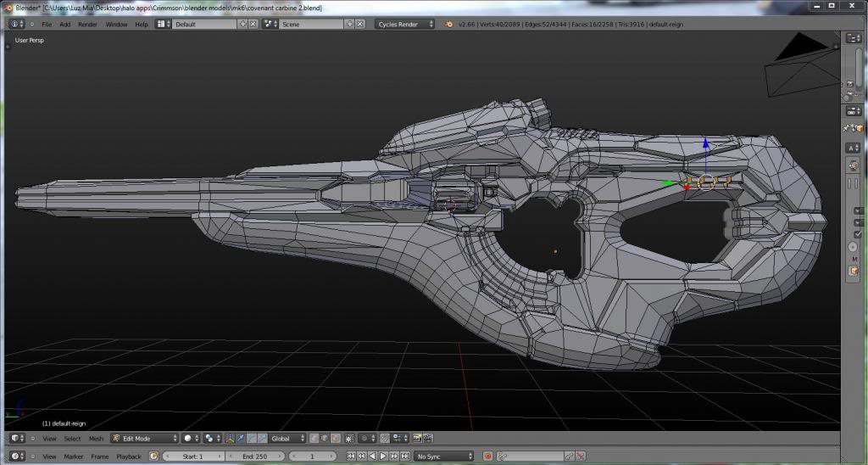Jump to the first frame
The width and height of the screenshot is (868, 465).
click(351, 457)
